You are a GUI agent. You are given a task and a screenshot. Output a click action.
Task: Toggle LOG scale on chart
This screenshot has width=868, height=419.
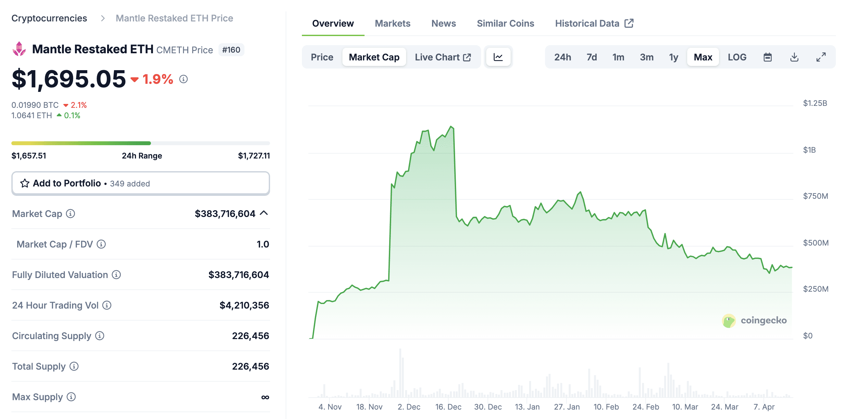click(737, 57)
